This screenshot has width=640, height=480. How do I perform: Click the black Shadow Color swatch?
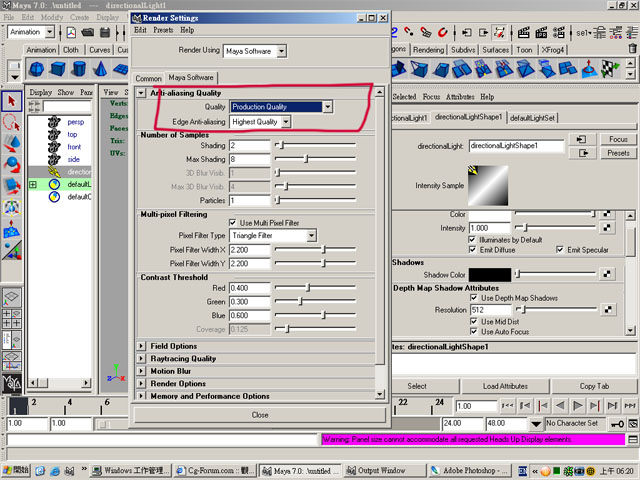490,275
